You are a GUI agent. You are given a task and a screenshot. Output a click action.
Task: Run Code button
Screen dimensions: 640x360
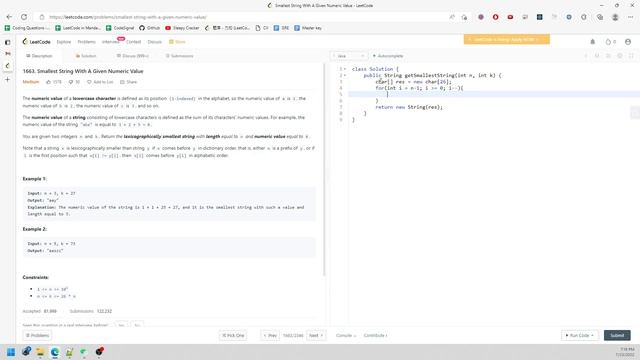tap(580, 336)
